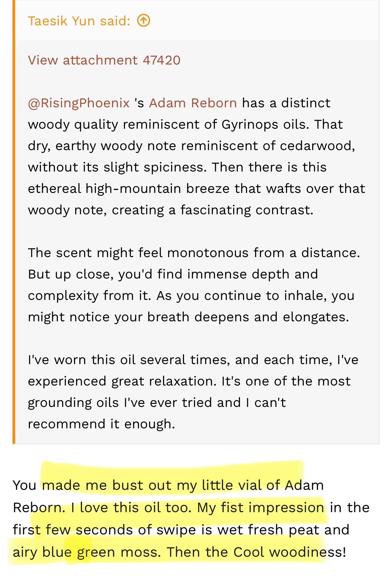Click the word cedarwood in the quote
The height and width of the screenshot is (579, 392).
(x=317, y=146)
